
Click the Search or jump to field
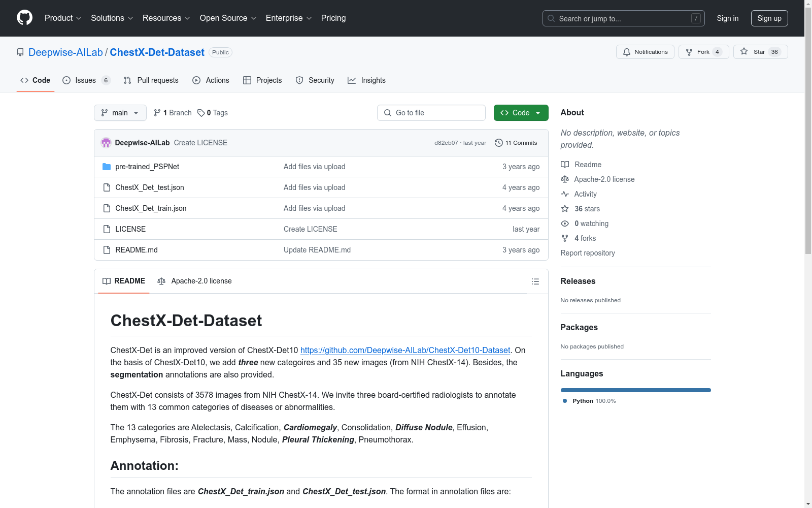624,18
